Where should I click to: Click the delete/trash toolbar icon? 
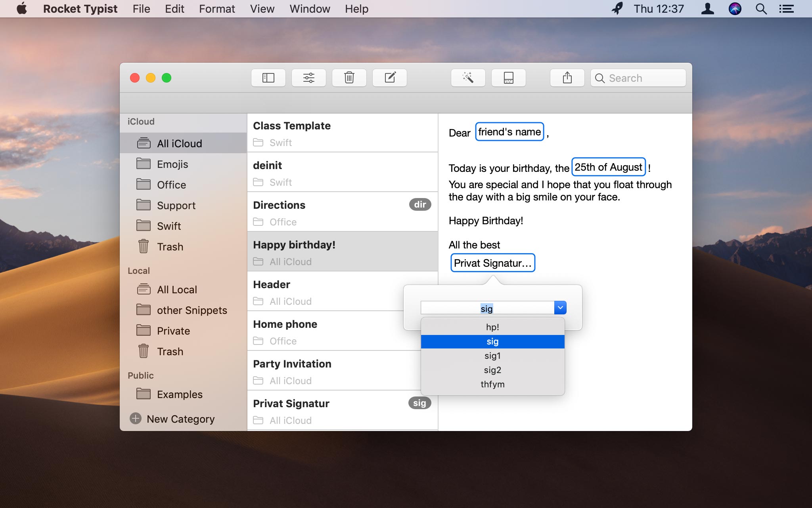point(349,78)
